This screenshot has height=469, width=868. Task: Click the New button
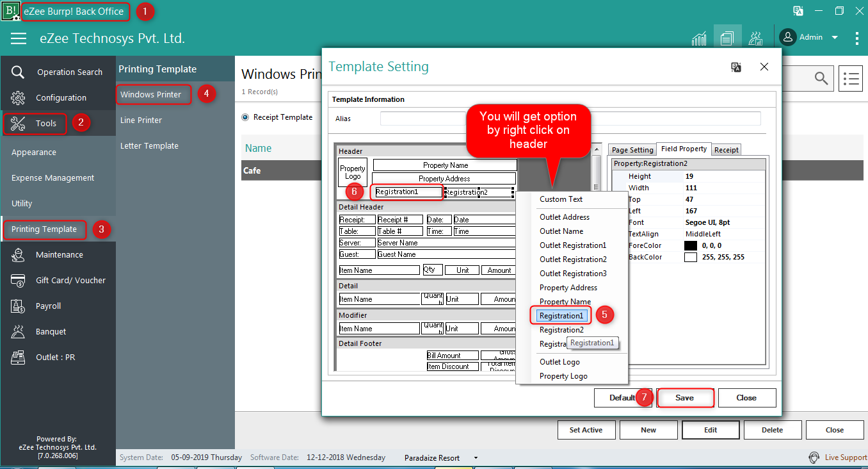648,430
